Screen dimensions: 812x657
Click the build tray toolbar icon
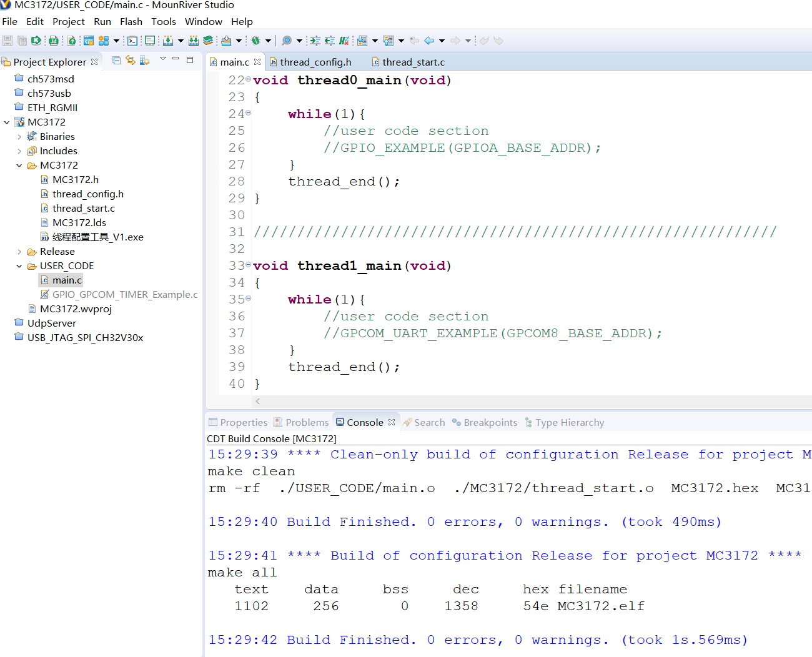click(x=226, y=41)
